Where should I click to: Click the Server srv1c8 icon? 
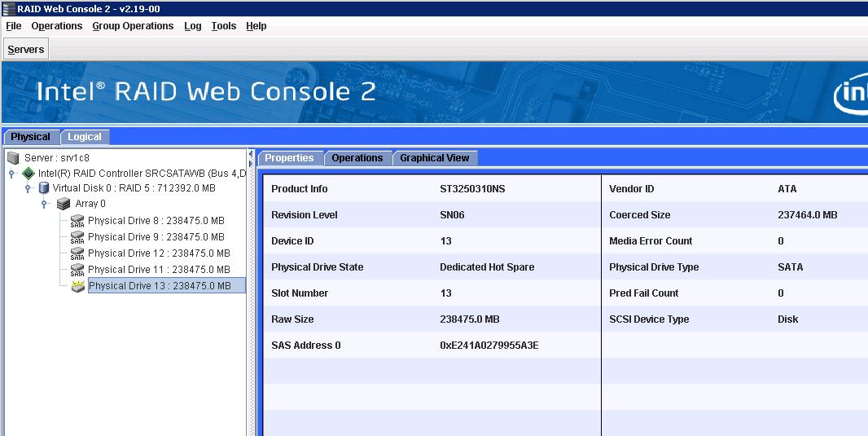(13, 157)
